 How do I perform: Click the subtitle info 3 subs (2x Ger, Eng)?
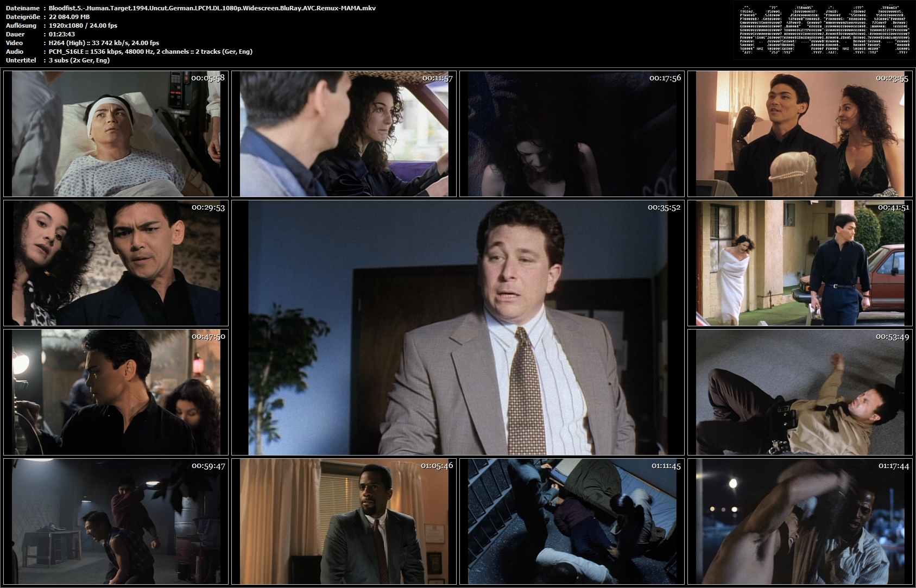[x=79, y=60]
